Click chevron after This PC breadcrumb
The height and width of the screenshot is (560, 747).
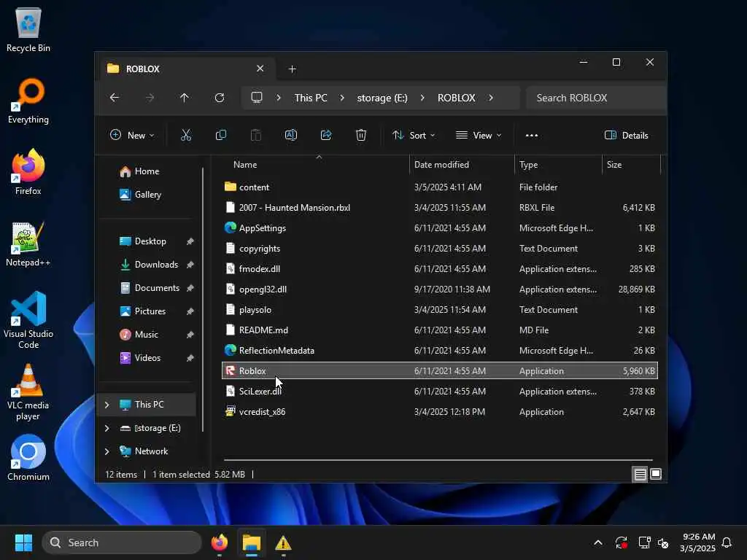tap(342, 98)
